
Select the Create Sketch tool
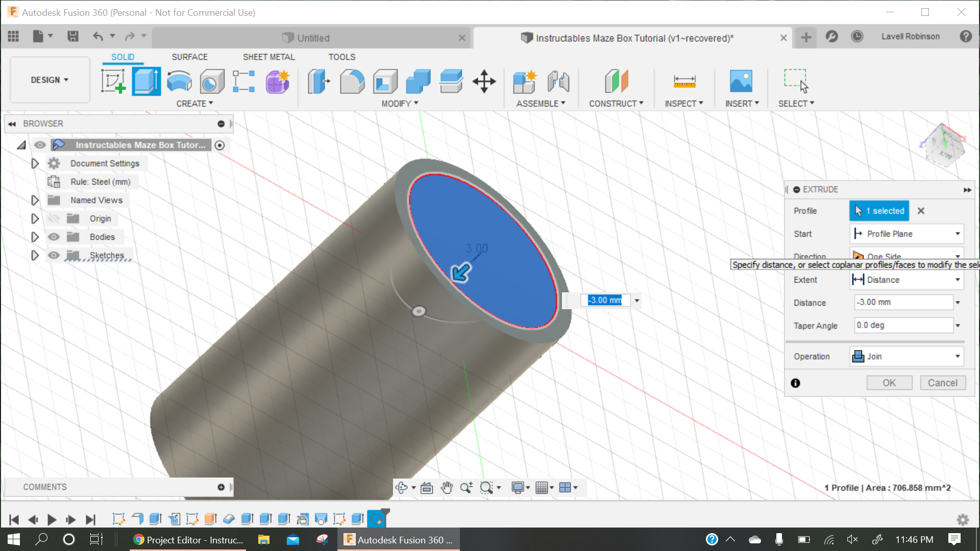[x=113, y=82]
